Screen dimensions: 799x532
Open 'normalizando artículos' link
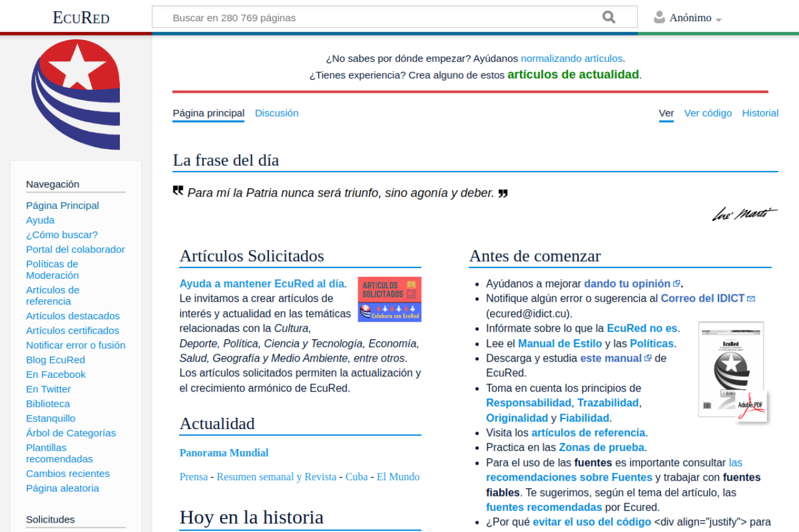572,59
